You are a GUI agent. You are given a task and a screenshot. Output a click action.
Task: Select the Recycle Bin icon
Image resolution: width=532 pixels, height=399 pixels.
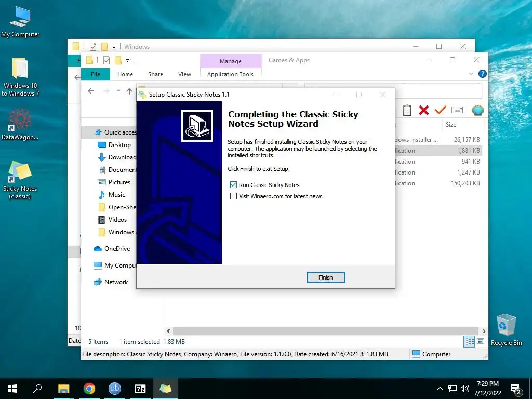(x=506, y=330)
